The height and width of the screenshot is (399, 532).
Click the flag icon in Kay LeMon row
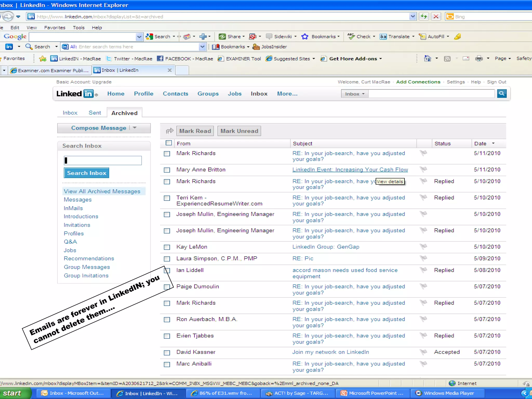(x=423, y=246)
